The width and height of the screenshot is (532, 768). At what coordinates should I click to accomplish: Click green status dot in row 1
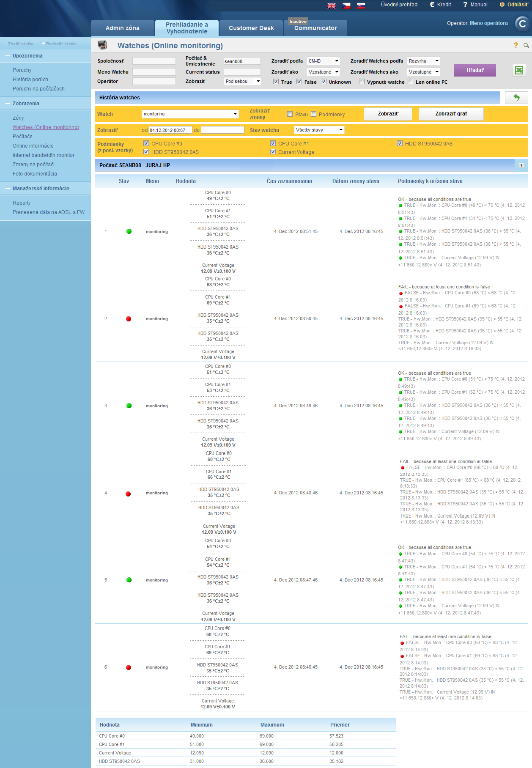[x=129, y=231]
